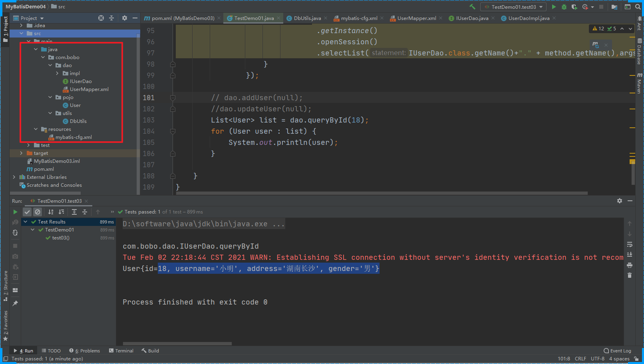Toggle the Structure side panel
This screenshot has width=644, height=364.
(x=5, y=286)
